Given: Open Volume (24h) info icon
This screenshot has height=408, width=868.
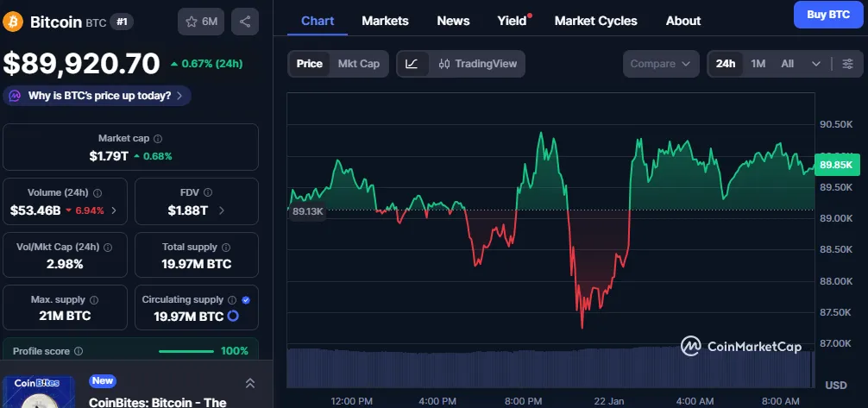Looking at the screenshot, I should 97,192.
